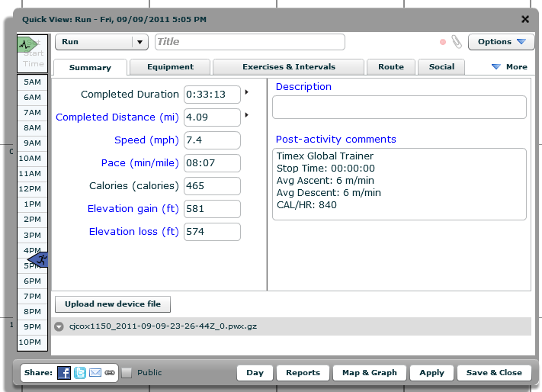Click the copy link chain icon
The width and height of the screenshot is (542, 392).
(110, 373)
